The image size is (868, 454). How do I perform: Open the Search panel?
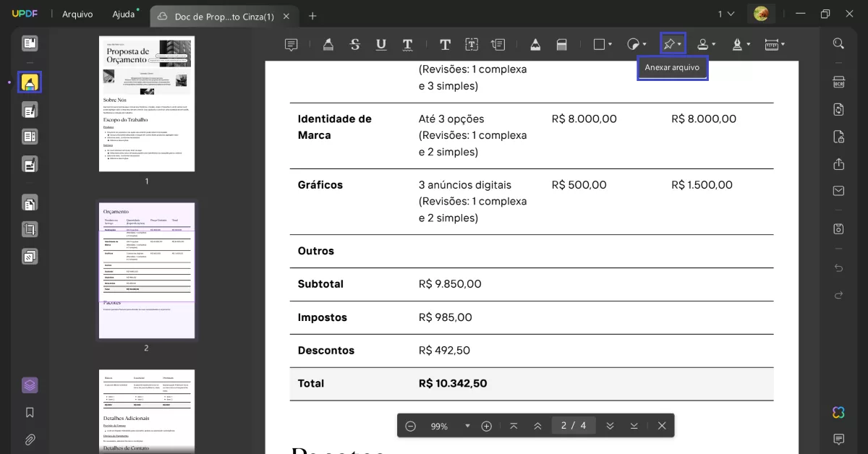pyautogui.click(x=838, y=43)
